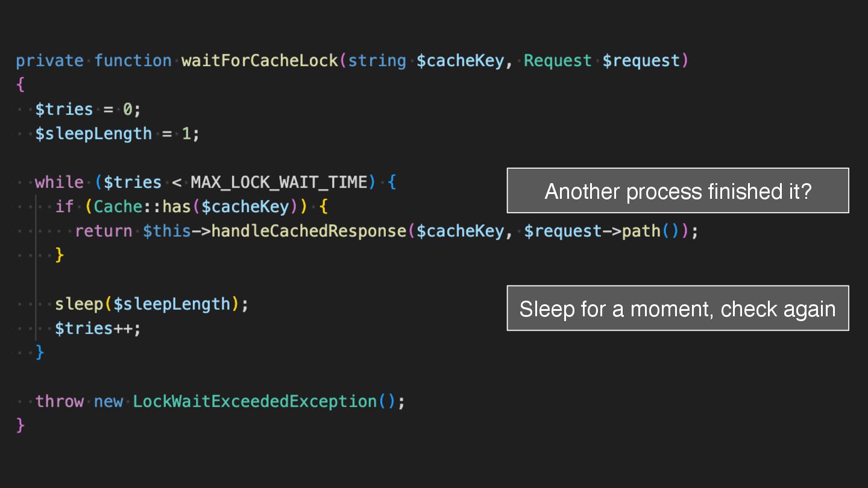Click the "return" keyword
The height and width of the screenshot is (488, 868).
104,231
